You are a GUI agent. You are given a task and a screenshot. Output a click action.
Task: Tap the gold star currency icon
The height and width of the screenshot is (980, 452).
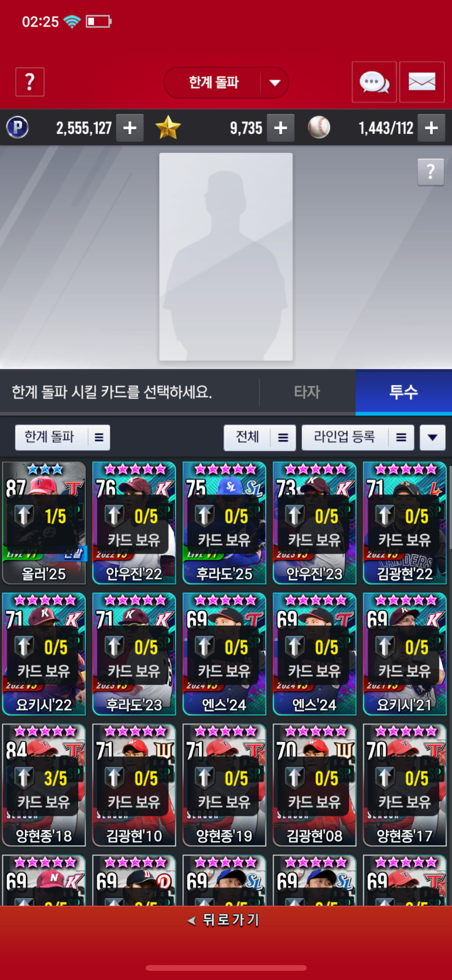168,128
